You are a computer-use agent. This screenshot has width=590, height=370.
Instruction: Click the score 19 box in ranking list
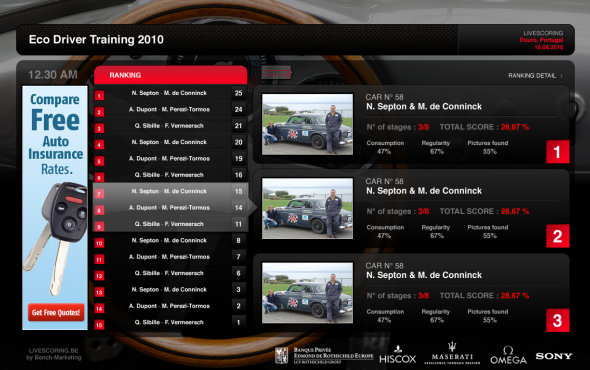(x=239, y=158)
